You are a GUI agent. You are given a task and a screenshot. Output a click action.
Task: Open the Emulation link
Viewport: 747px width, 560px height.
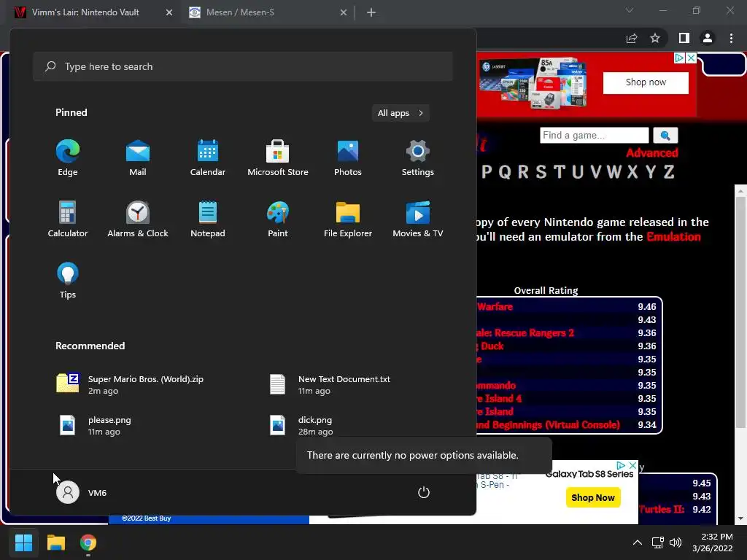point(673,237)
